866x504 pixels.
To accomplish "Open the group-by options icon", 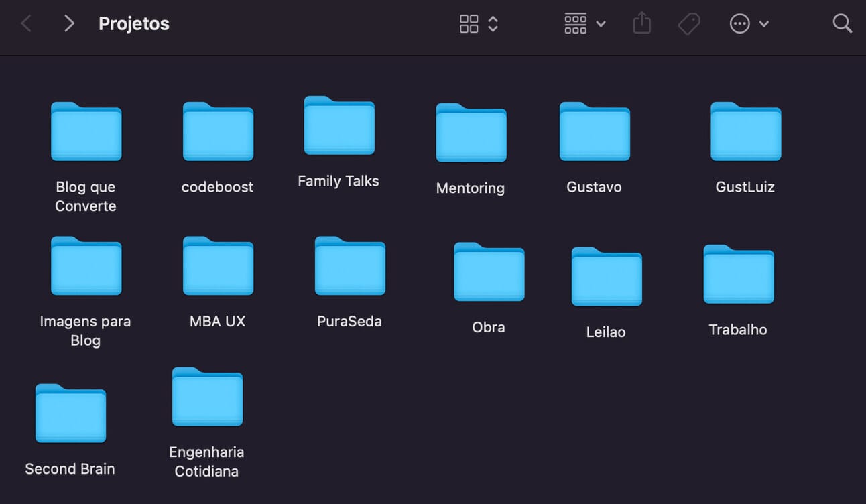I will click(x=576, y=24).
